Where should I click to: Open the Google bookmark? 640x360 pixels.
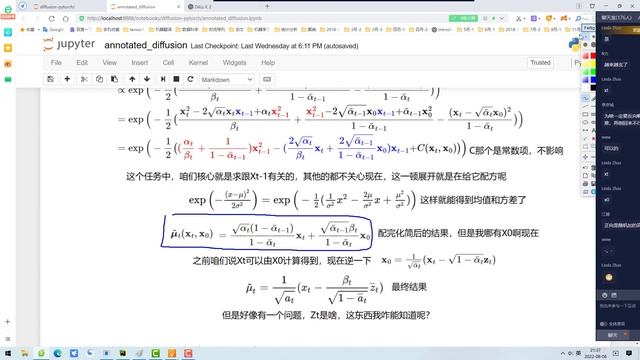click(53, 29)
